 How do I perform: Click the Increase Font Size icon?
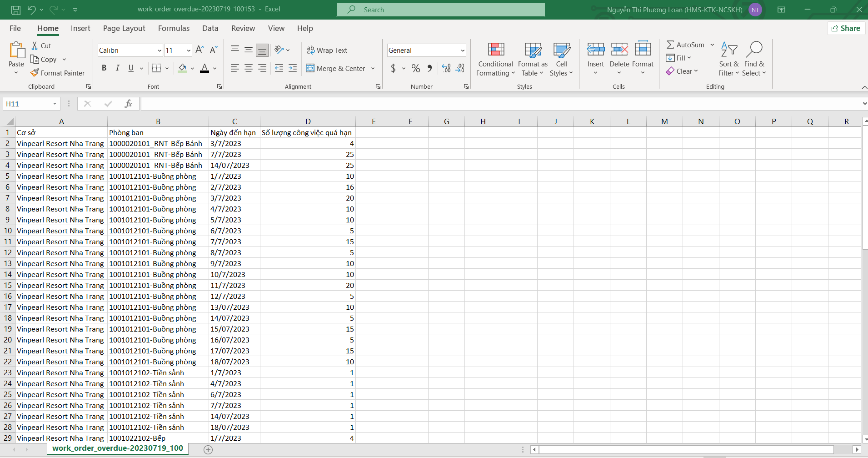(200, 50)
